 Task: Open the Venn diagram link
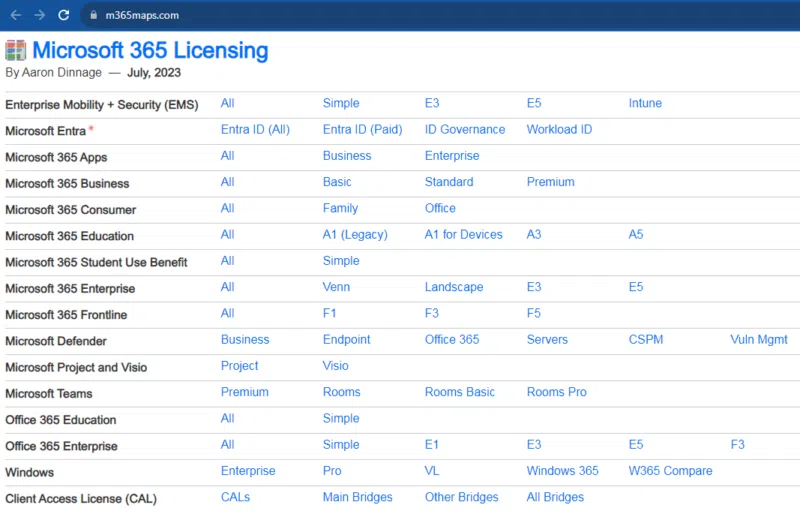[x=336, y=287]
